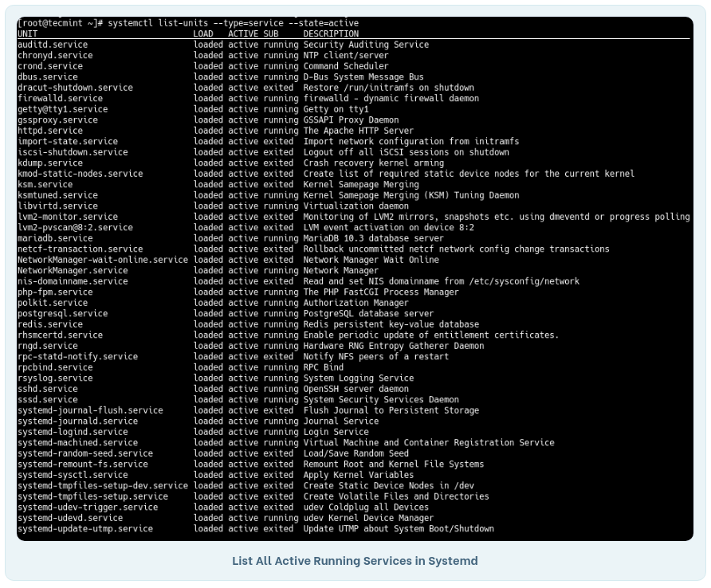Click mariadb.service unit name
The height and width of the screenshot is (588, 711).
tap(55, 238)
